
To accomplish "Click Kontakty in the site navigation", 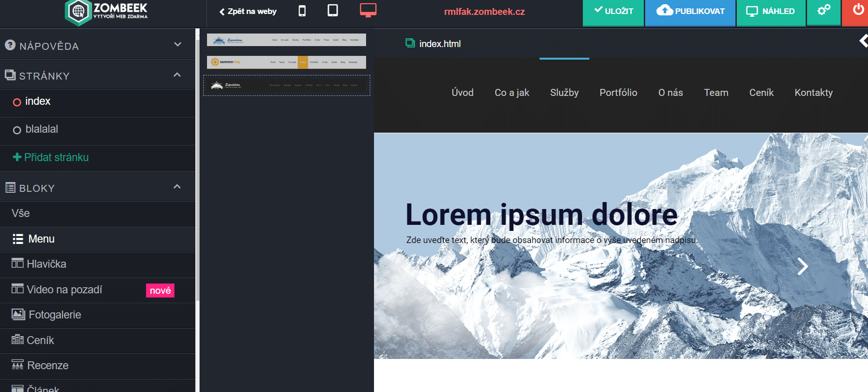I will pos(814,93).
